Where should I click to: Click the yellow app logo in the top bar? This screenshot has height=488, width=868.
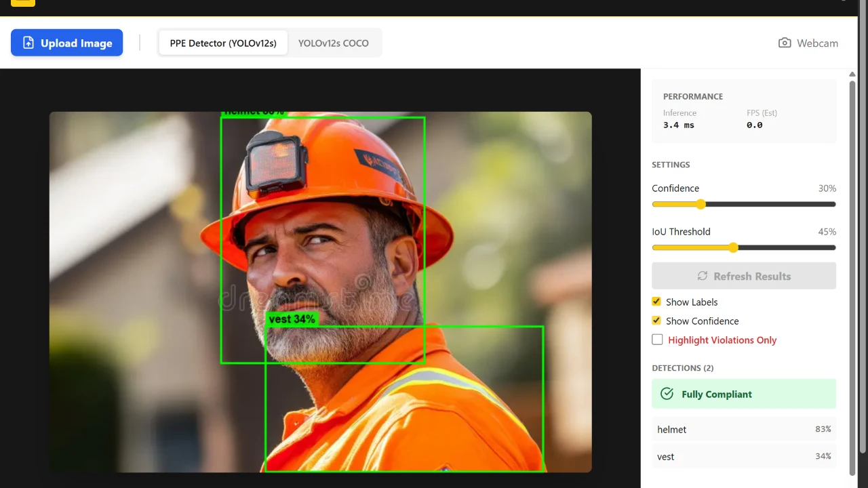tap(22, 2)
